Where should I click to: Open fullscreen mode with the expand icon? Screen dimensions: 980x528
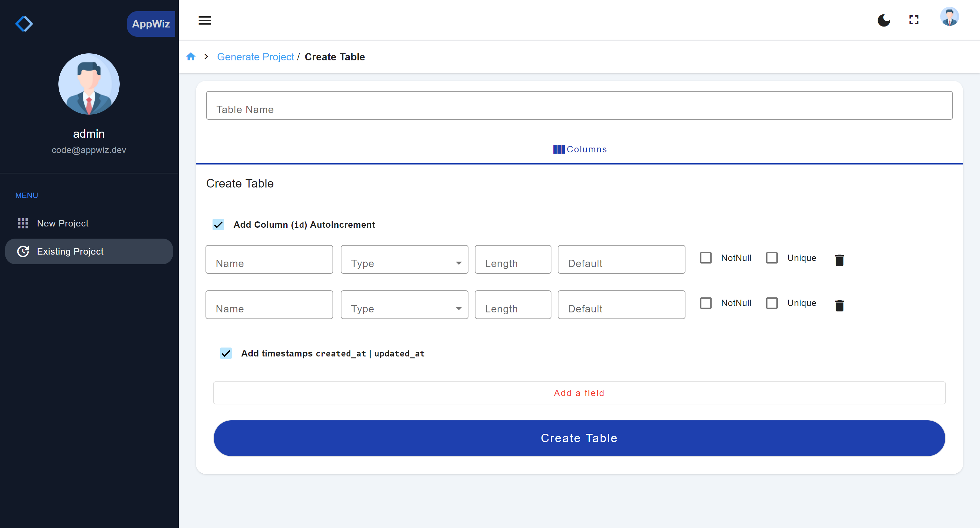pyautogui.click(x=914, y=20)
